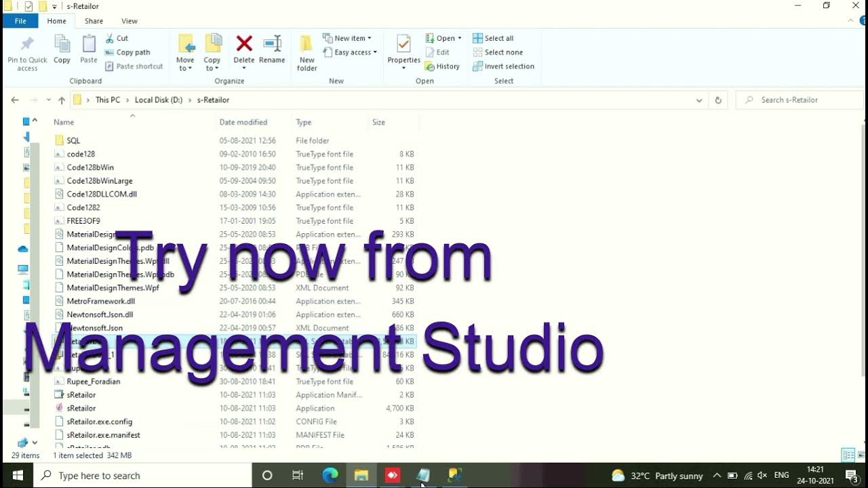The height and width of the screenshot is (488, 868).
Task: Click Select none in ribbon
Action: (x=498, y=52)
